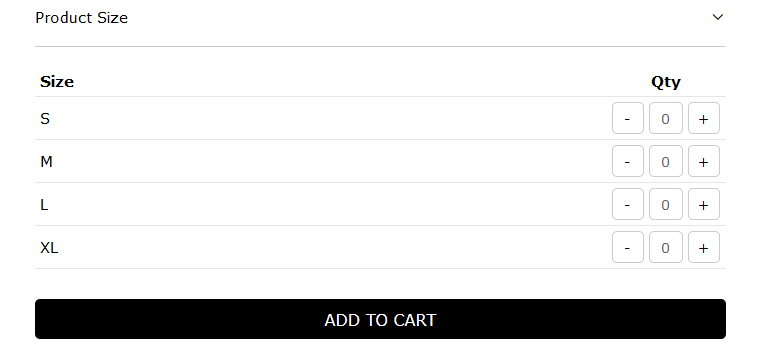Select the M size row label
The width and height of the screenshot is (763, 363).
(x=46, y=162)
